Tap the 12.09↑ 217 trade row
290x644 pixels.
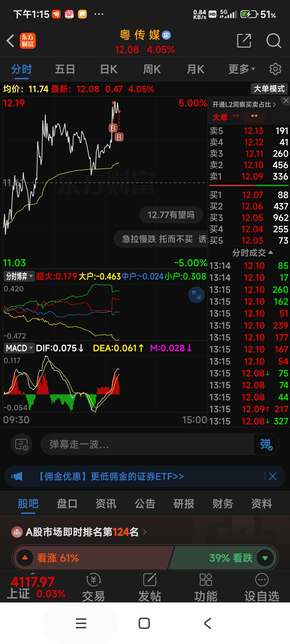pos(249,409)
